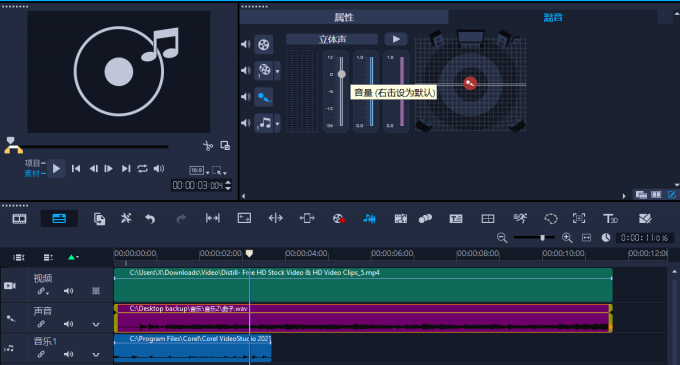Click the Show All Visible Tracks icon

pos(19,257)
